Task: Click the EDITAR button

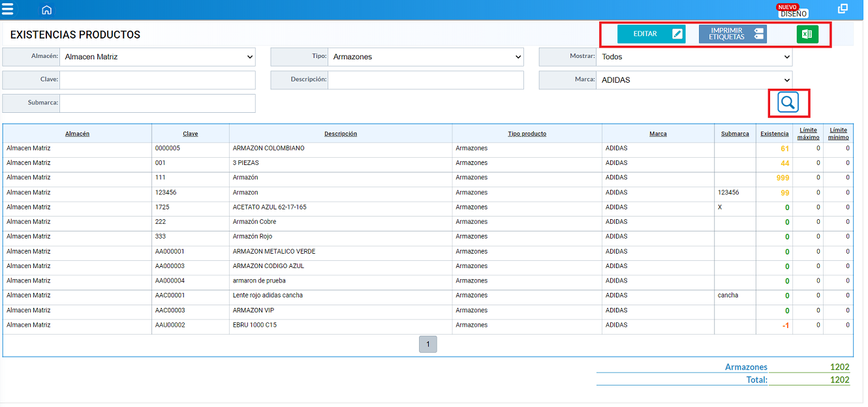Action: click(651, 34)
